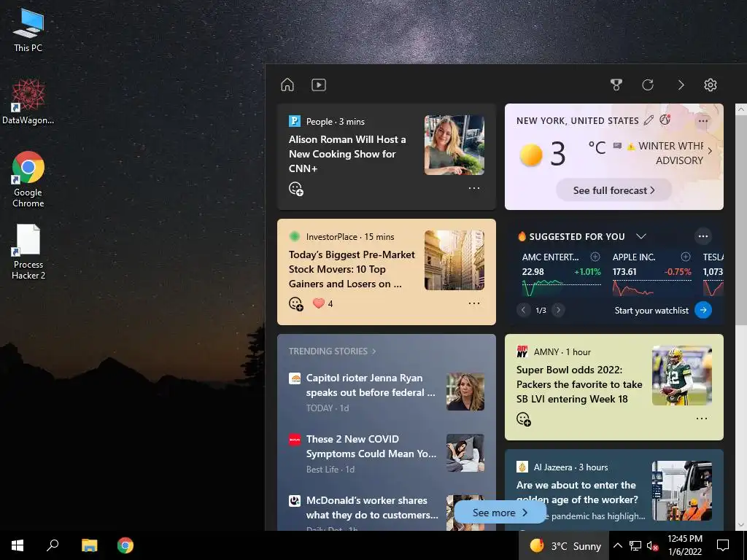Click APPLE INC. stock price 173.61
This screenshot has height=560, width=747.
pos(624,271)
